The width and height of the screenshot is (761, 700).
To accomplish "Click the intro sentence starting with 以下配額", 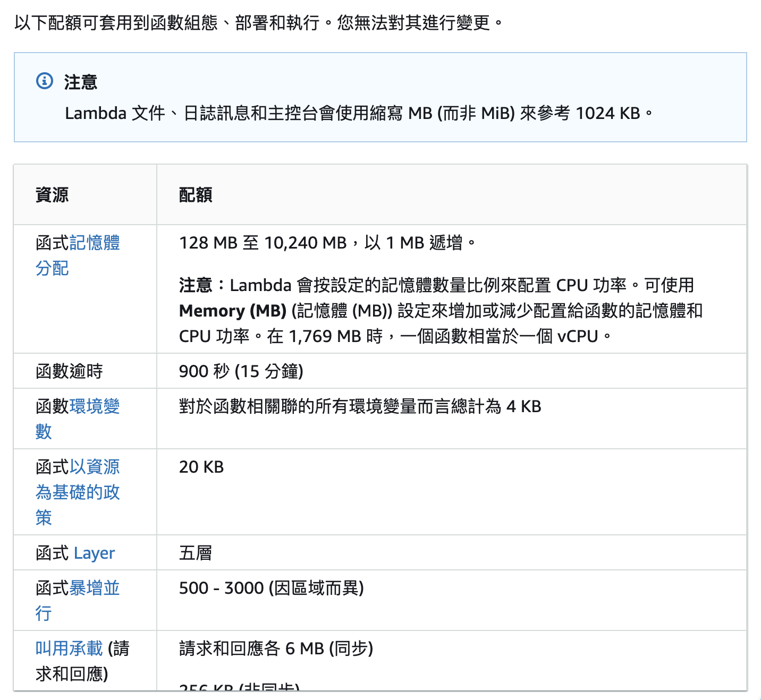I will [258, 23].
